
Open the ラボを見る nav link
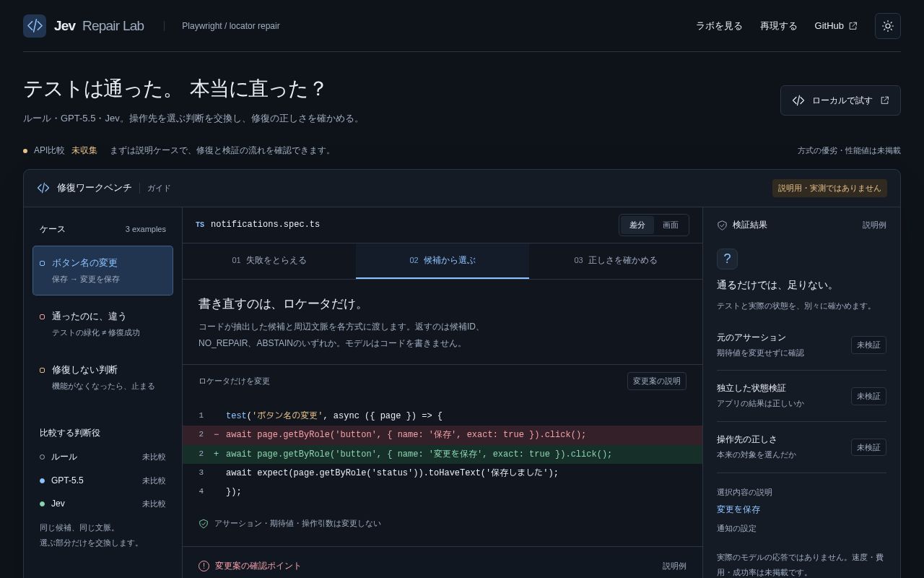point(719,26)
